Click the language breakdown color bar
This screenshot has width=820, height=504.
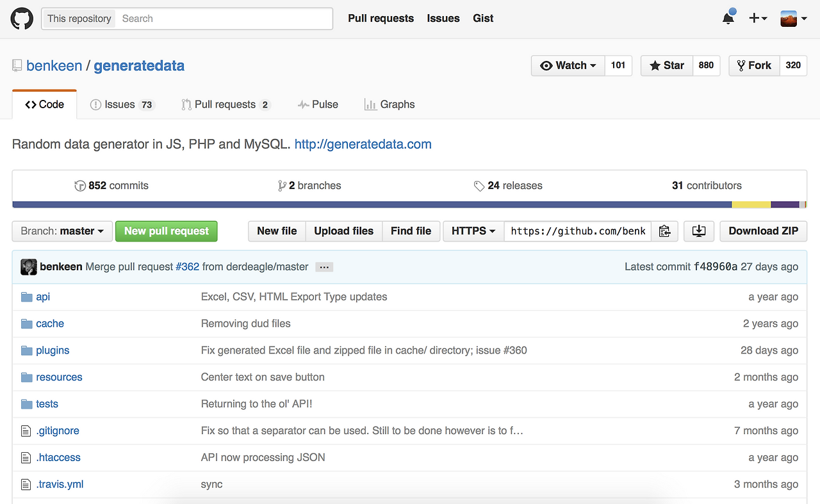[409, 205]
